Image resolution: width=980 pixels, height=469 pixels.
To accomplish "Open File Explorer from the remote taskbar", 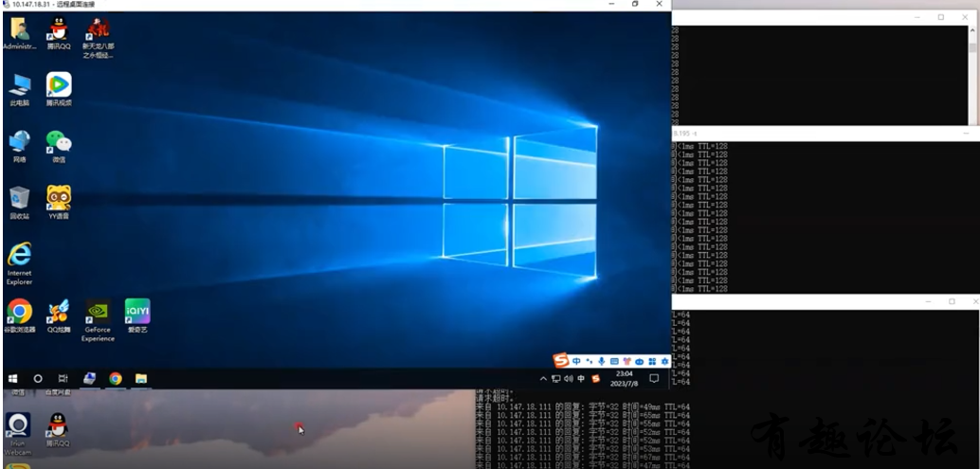I will pos(140,378).
